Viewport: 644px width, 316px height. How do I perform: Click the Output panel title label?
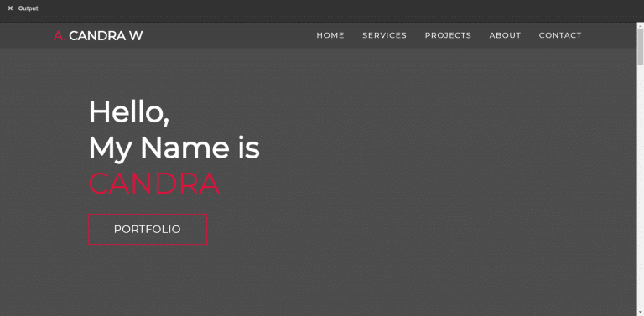click(x=28, y=8)
